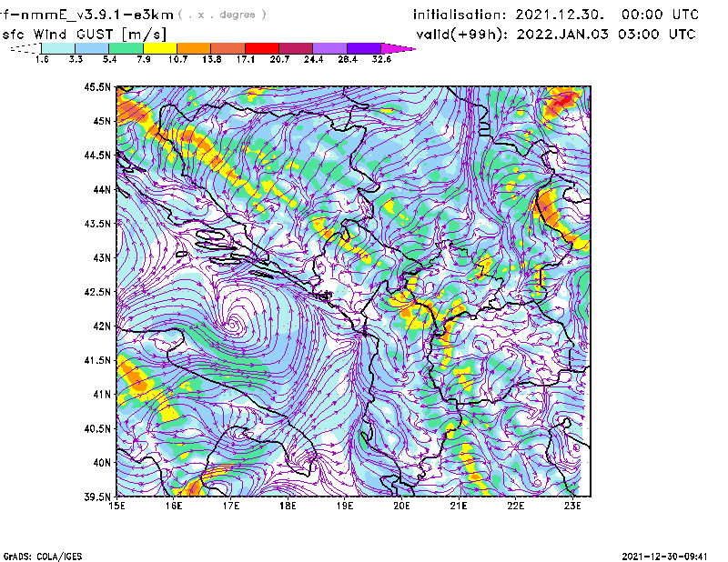Pick the green legend swatch after 5.4
The height and width of the screenshot is (562, 728).
(126, 48)
